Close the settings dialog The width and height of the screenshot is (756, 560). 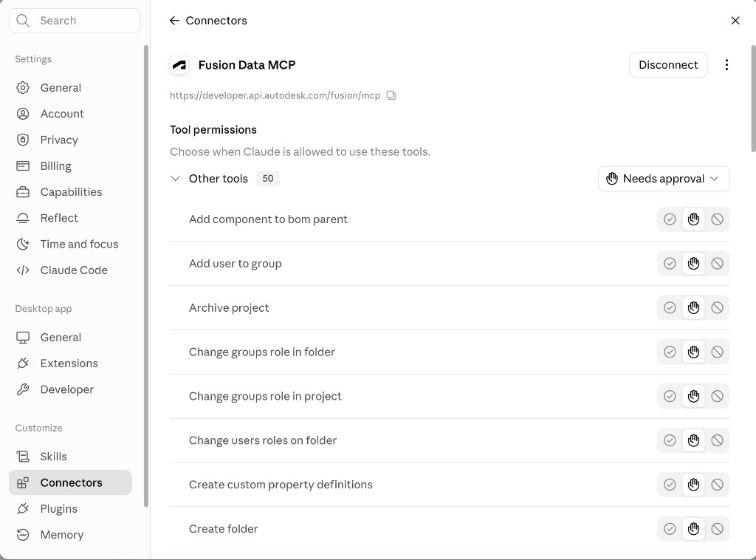click(735, 20)
